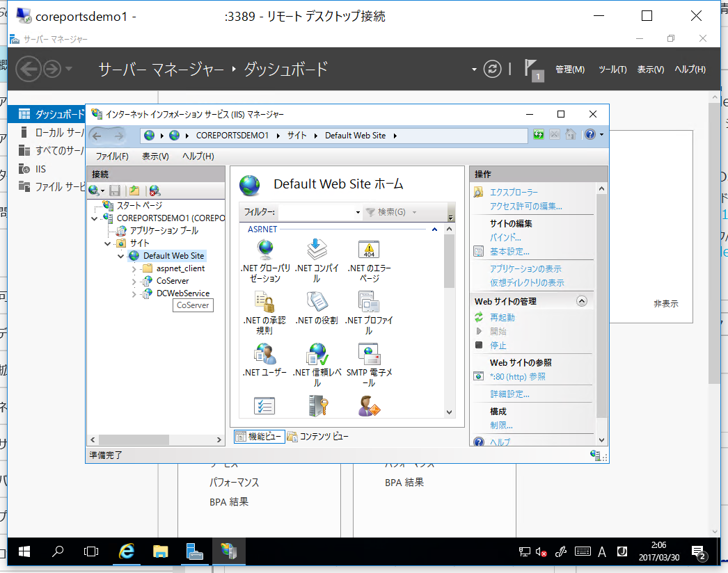Image resolution: width=728 pixels, height=573 pixels.
Task: Click the taskbar search magnifier icon
Action: click(x=58, y=551)
